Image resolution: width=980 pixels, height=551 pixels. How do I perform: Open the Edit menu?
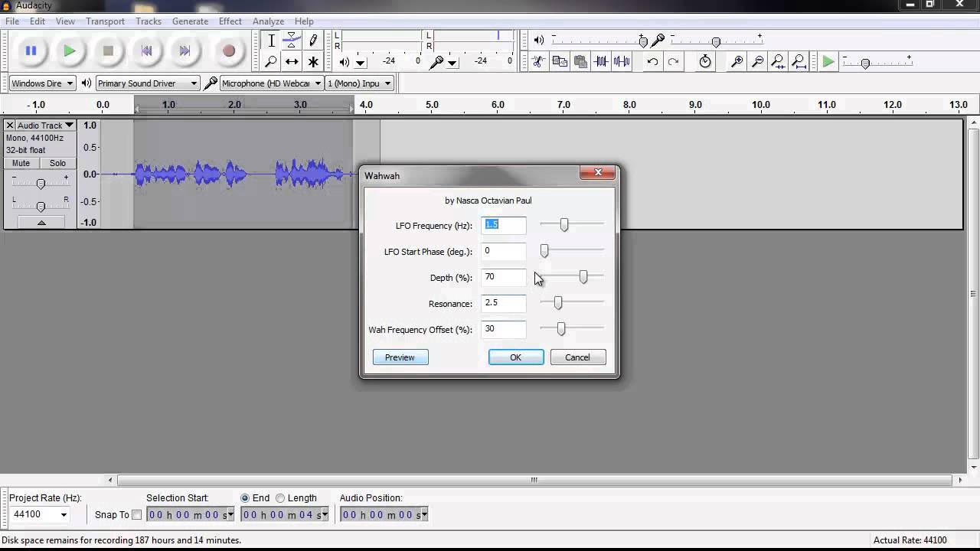click(x=38, y=21)
